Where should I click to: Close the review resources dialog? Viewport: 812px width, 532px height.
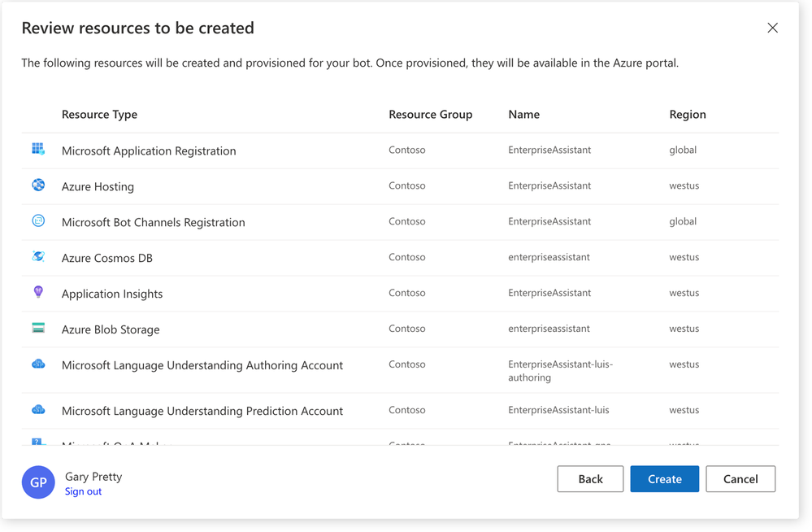pos(773,28)
